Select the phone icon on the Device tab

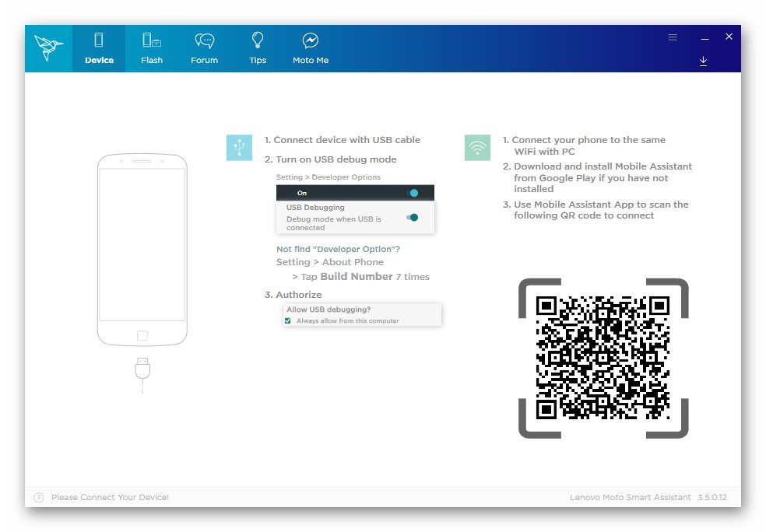[x=99, y=39]
